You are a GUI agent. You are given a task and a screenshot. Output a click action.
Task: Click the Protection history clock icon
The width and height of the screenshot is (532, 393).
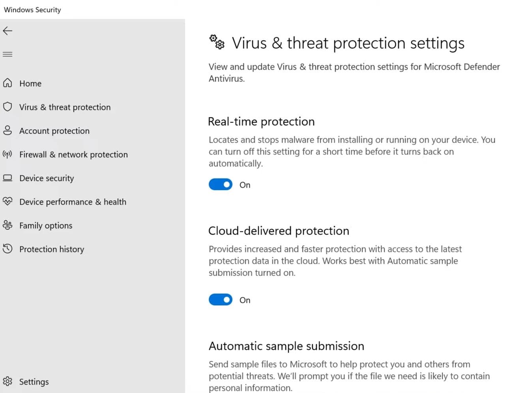click(7, 249)
